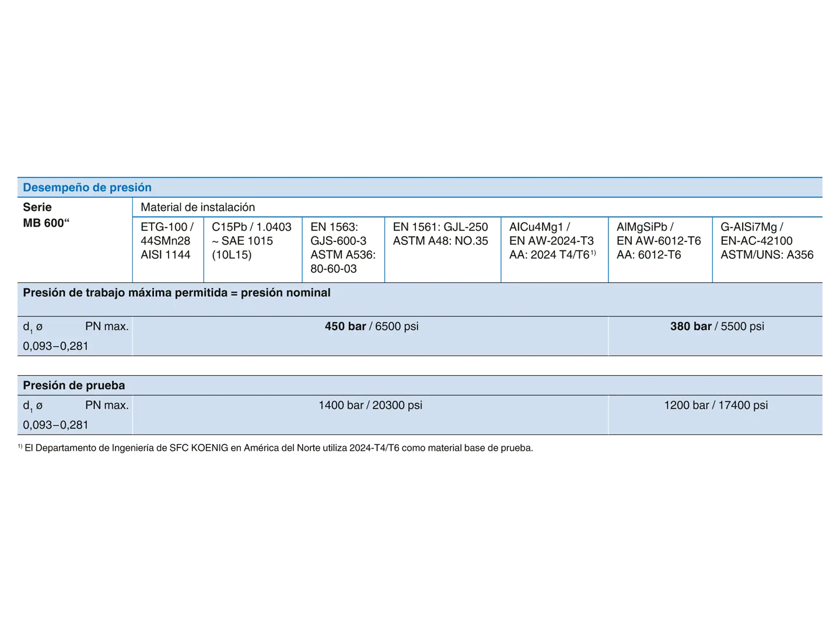Click the blacked-out block left of blue header
This screenshot has width=840, height=630.
[75, 215]
